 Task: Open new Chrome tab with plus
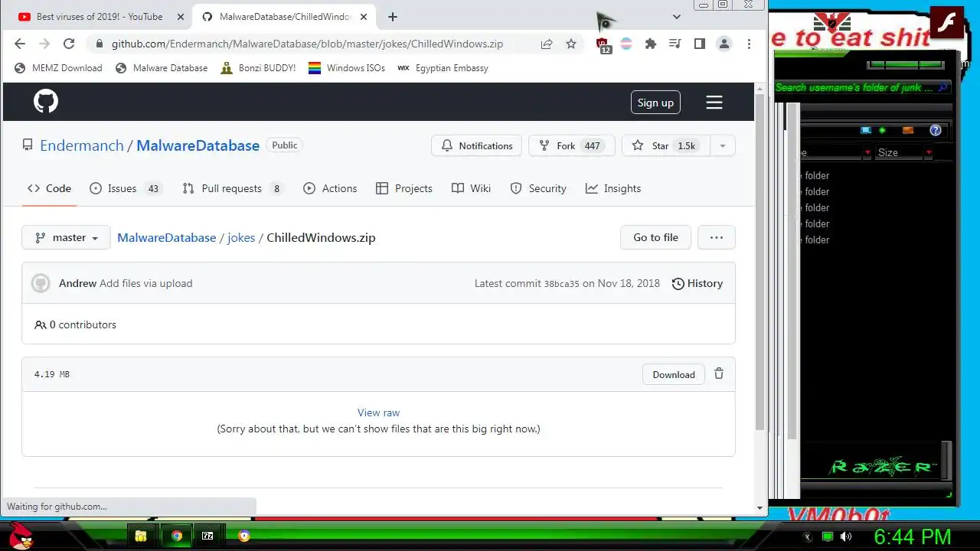[x=393, y=17]
